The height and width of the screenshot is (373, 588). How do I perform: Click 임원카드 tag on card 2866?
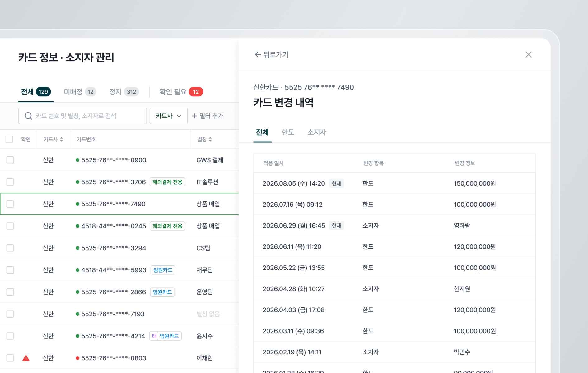click(x=162, y=292)
